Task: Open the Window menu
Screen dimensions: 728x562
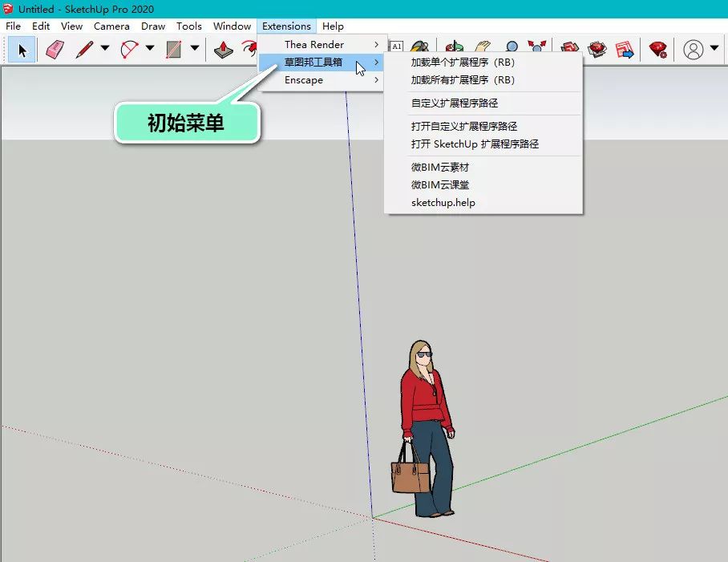Action: coord(232,26)
